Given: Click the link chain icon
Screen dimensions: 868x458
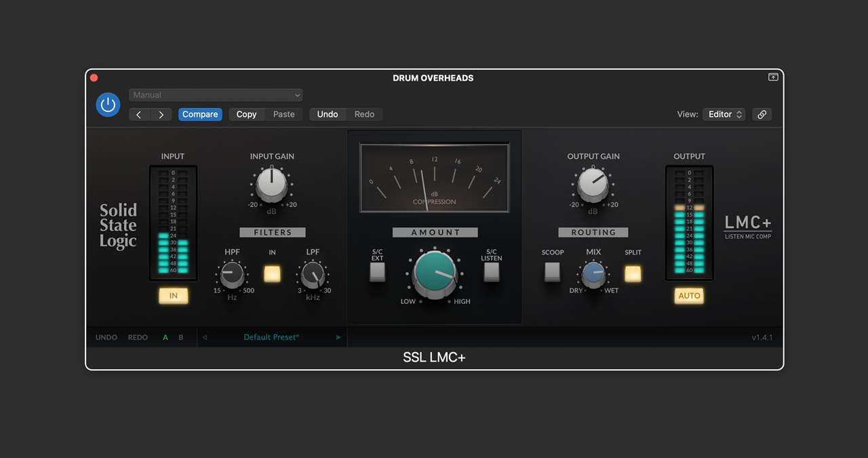Looking at the screenshot, I should [x=762, y=115].
